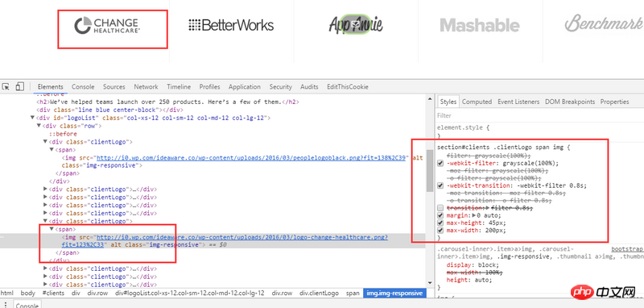Select span in the breadcrumb bar
The width and height of the screenshot is (644, 308).
pos(353,293)
